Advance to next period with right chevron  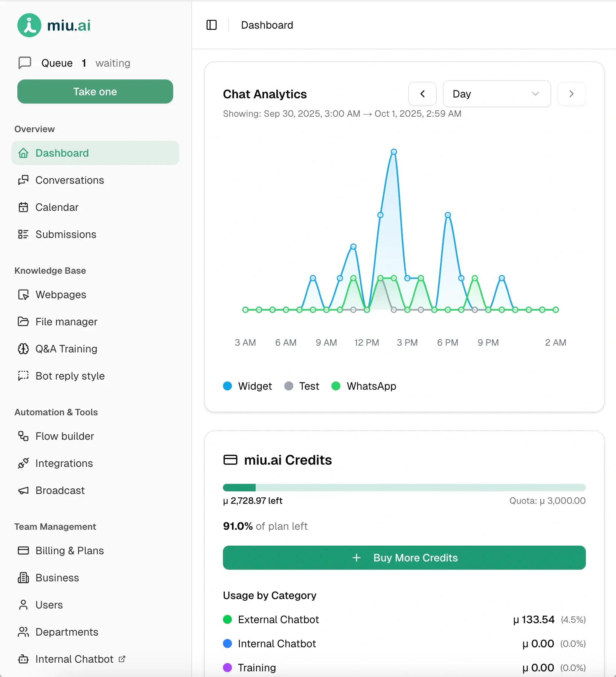[571, 94]
